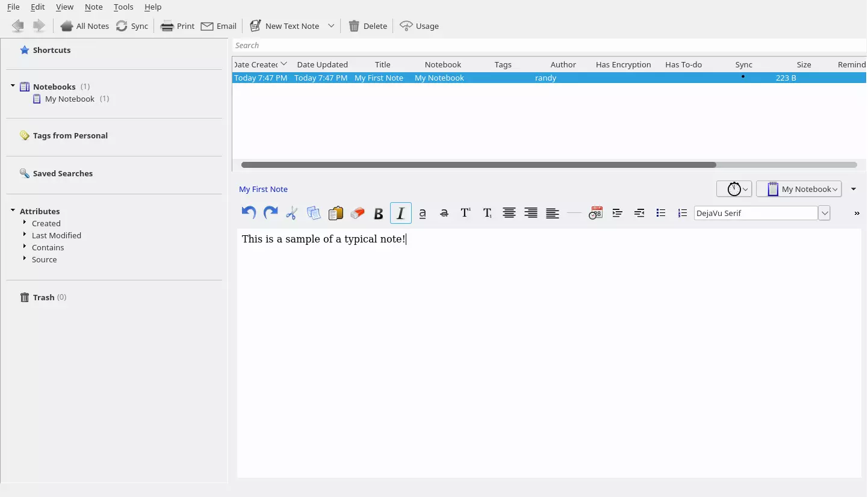Click the Search input field
The image size is (868, 497).
coord(548,45)
